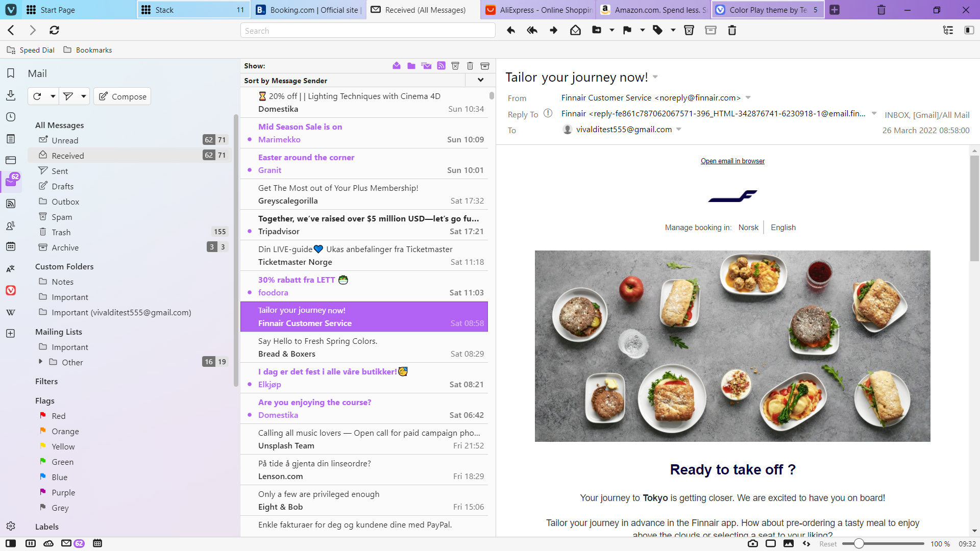Toggle show trash filter

470,66
